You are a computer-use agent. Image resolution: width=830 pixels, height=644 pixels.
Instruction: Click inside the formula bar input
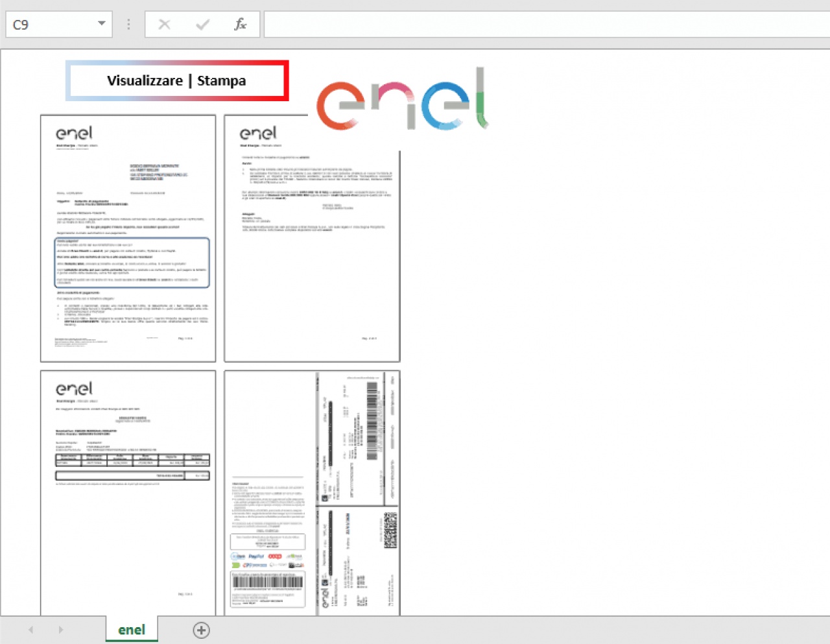547,25
